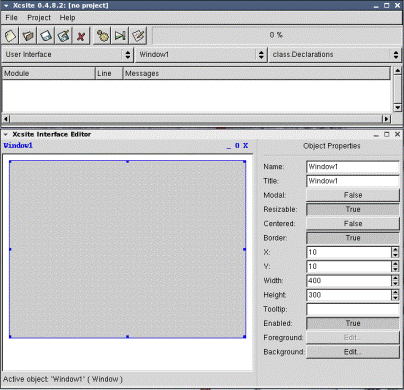Click the New project toolbar icon
The image size is (404, 390).
click(x=10, y=35)
